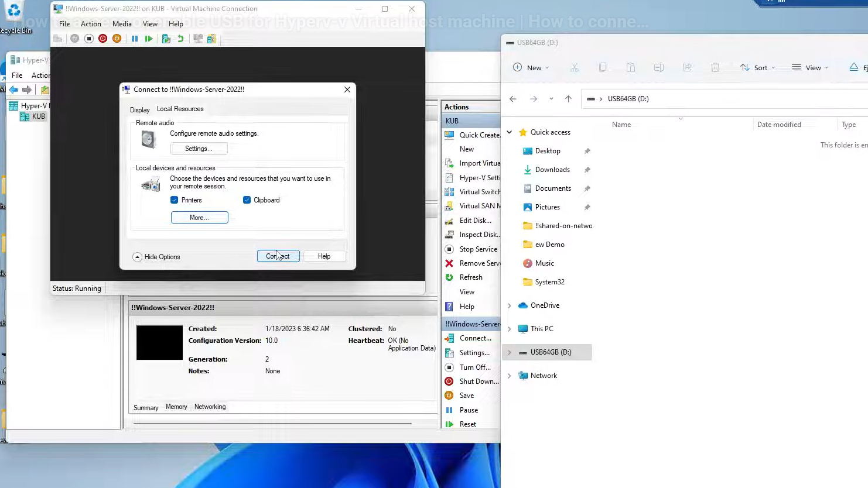Viewport: 868px width, 488px height.
Task: Click Inspect Disk in Actions pane
Action: (479, 235)
